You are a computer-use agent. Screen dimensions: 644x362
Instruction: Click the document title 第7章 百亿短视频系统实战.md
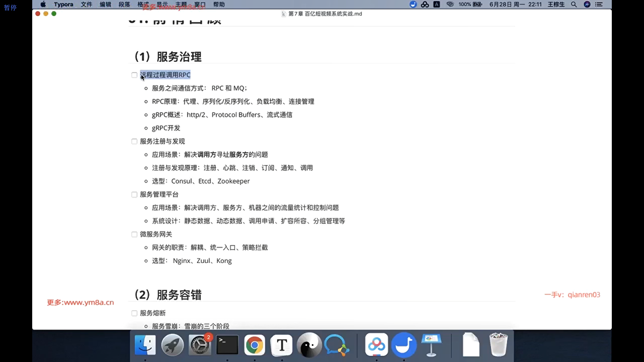(x=325, y=14)
